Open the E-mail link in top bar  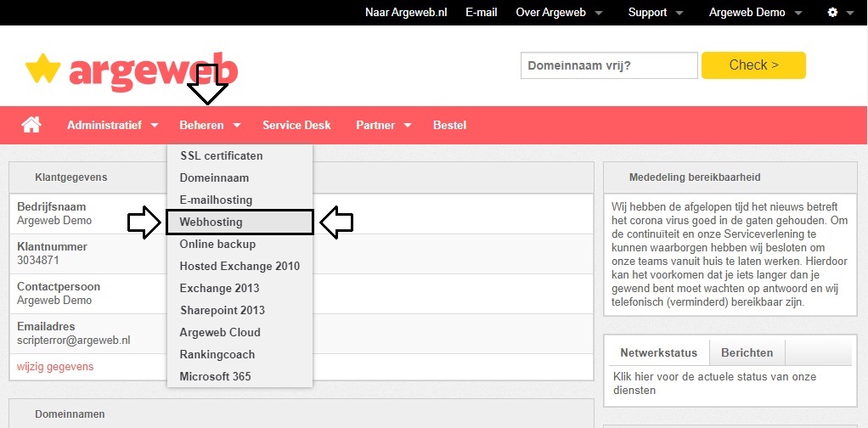pos(482,12)
